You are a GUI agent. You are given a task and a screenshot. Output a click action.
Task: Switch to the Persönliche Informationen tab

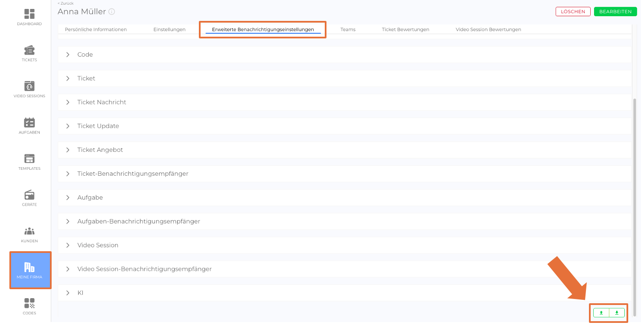pyautogui.click(x=96, y=29)
